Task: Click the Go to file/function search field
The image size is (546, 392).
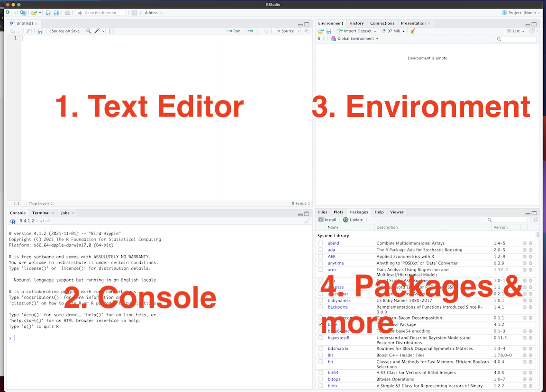Action: point(100,13)
